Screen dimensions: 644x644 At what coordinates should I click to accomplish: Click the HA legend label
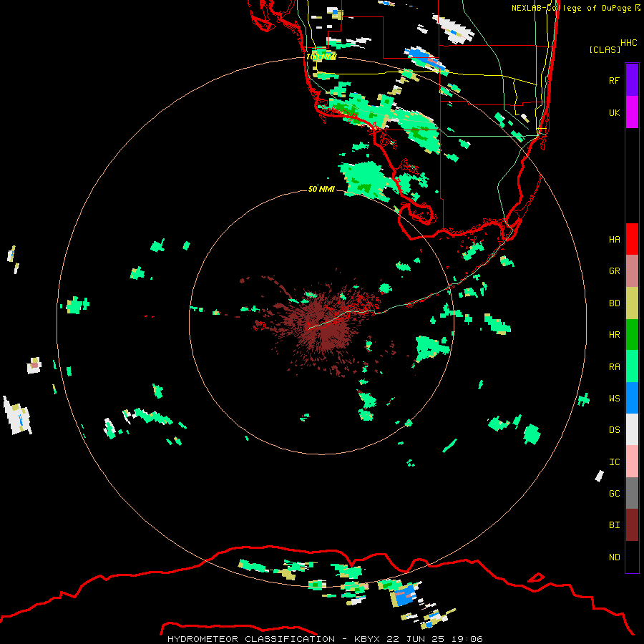click(614, 240)
